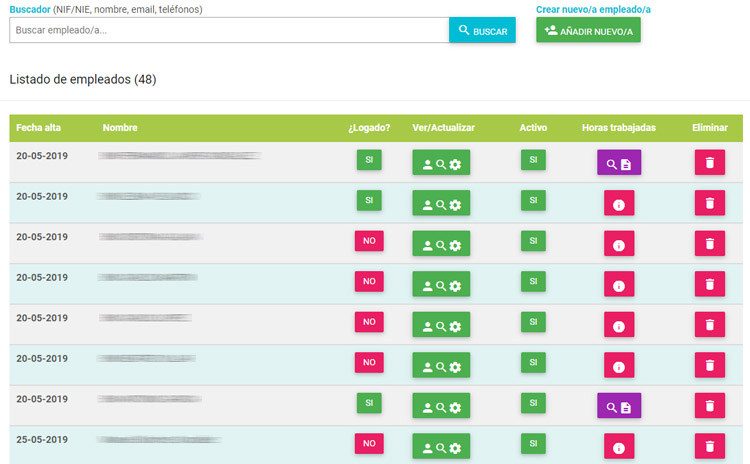Open Ver/Actualizar button in the fifth row

pos(441,326)
